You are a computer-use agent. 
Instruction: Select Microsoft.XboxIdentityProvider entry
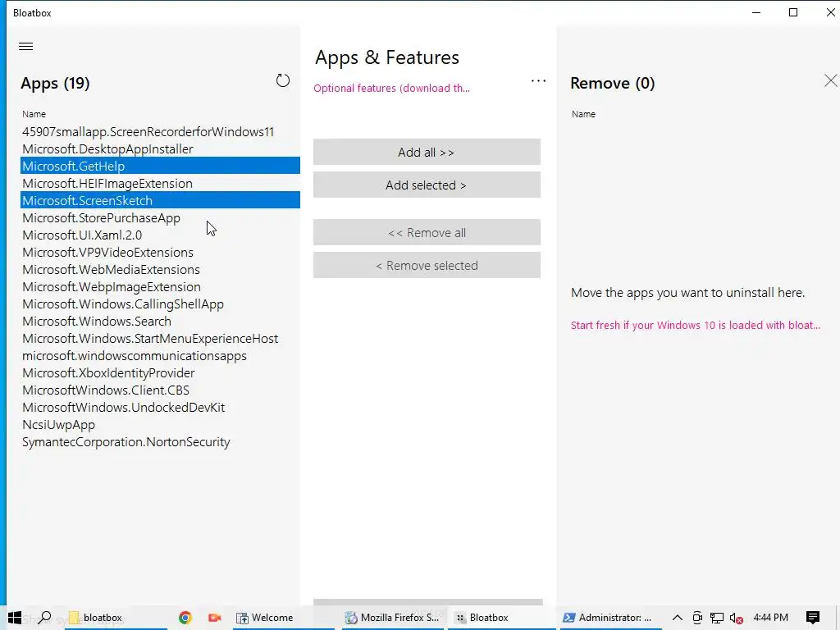[160, 373]
